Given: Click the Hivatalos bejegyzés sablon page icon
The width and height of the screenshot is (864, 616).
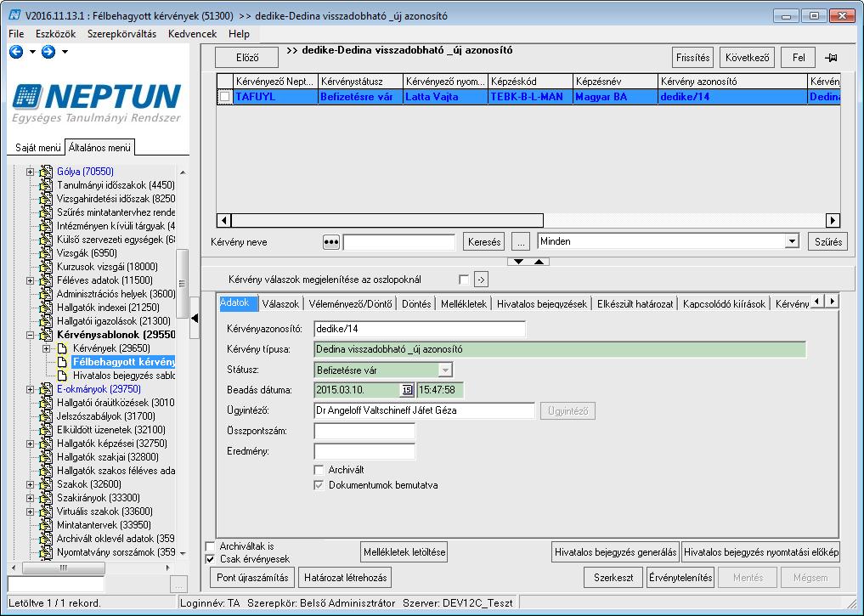Looking at the screenshot, I should [x=62, y=376].
